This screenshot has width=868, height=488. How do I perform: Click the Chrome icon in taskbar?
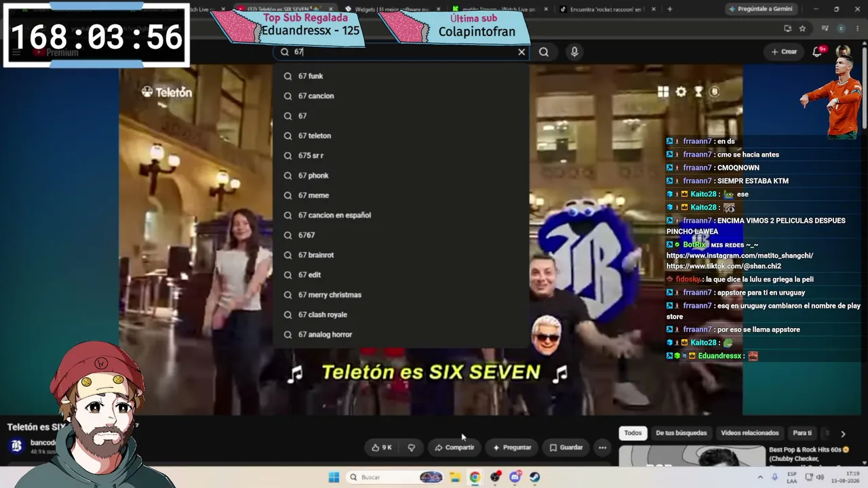click(475, 477)
